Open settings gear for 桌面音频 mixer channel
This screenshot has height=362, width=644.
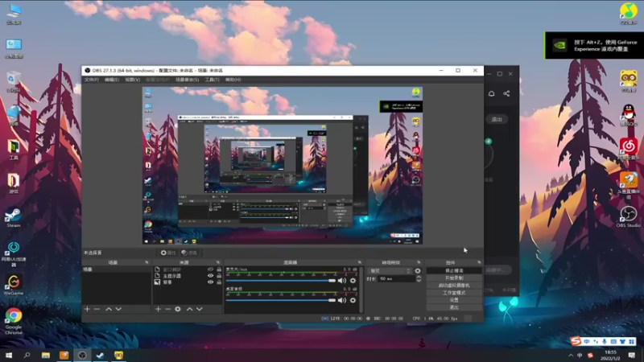pyautogui.click(x=353, y=300)
